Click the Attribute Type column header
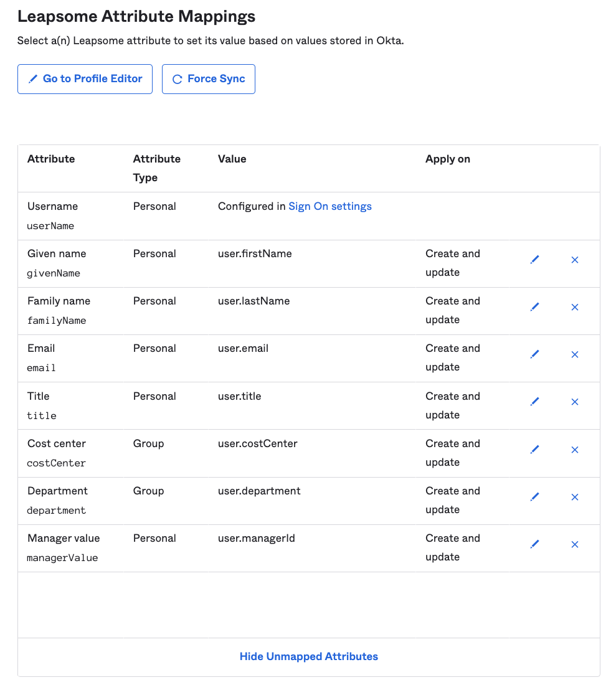This screenshot has width=616, height=685. click(157, 168)
